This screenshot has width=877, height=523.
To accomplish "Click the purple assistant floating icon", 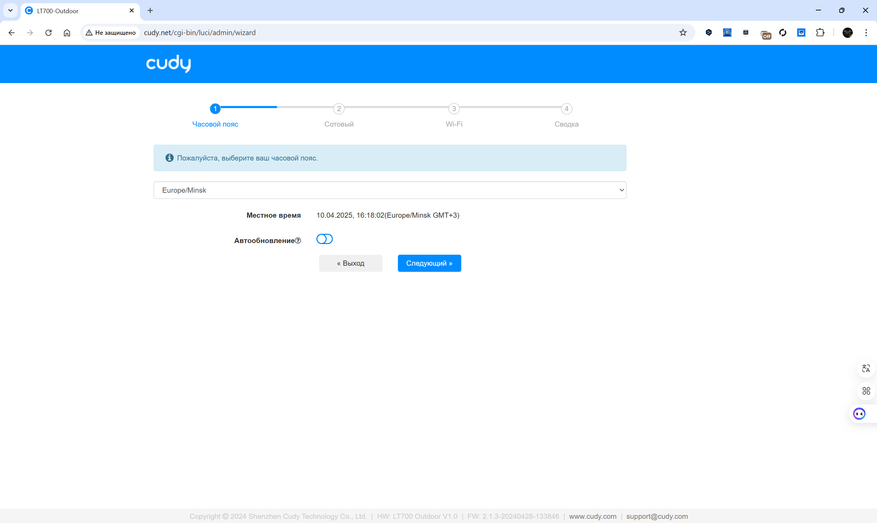I will (x=860, y=413).
